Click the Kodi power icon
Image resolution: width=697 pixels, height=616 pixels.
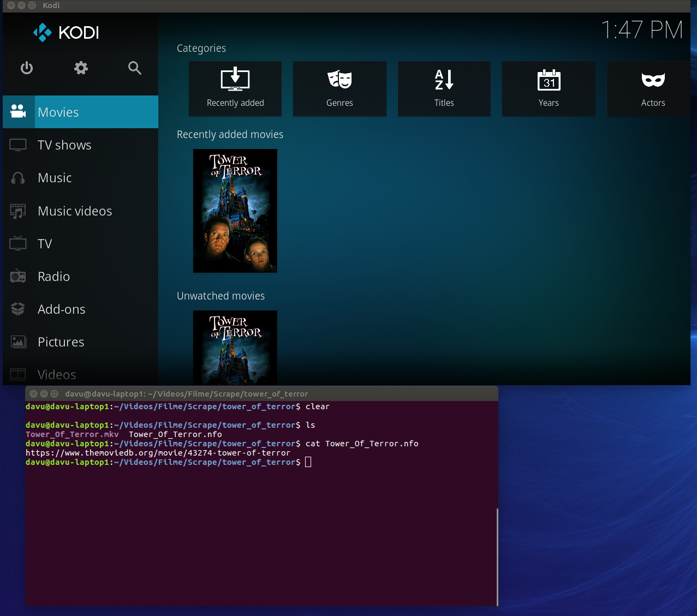(x=27, y=68)
